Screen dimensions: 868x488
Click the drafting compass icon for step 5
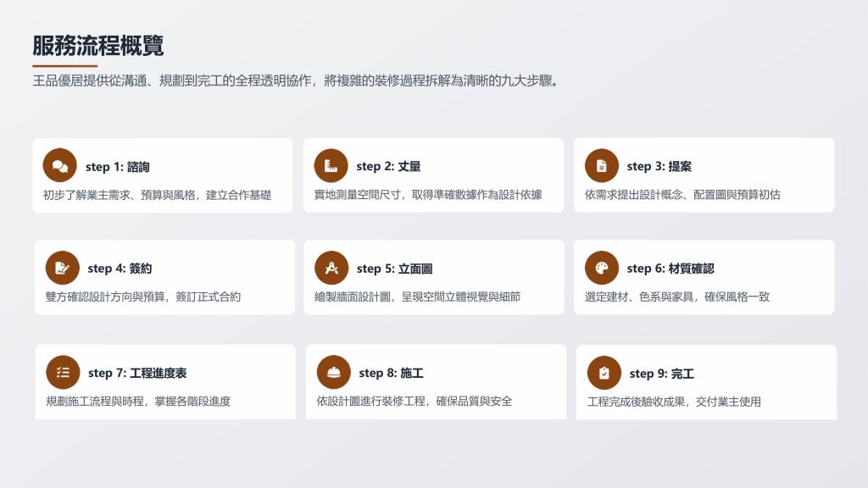331,268
